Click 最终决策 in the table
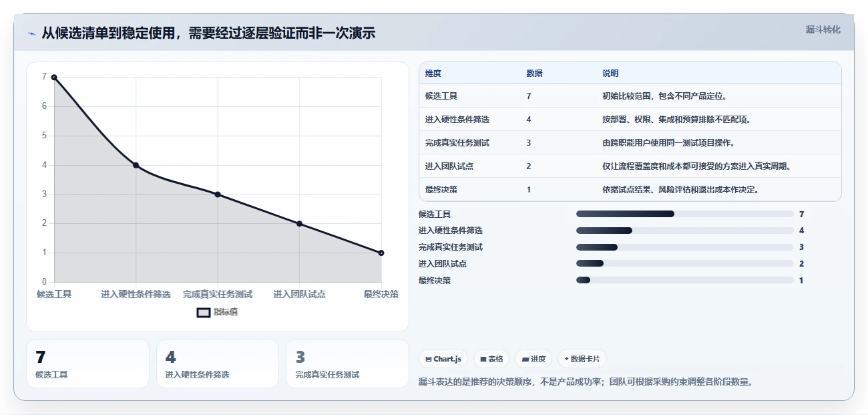This screenshot has width=868, height=415. pos(441,190)
